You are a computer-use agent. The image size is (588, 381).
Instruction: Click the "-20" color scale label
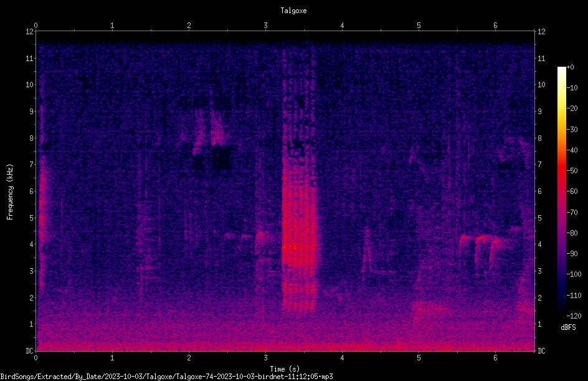click(572, 109)
